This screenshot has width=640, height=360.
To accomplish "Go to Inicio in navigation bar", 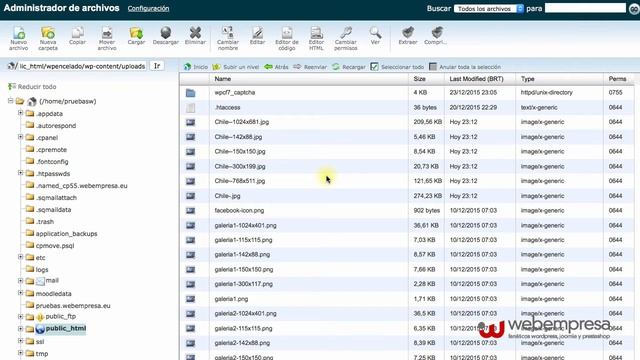I will [196, 67].
